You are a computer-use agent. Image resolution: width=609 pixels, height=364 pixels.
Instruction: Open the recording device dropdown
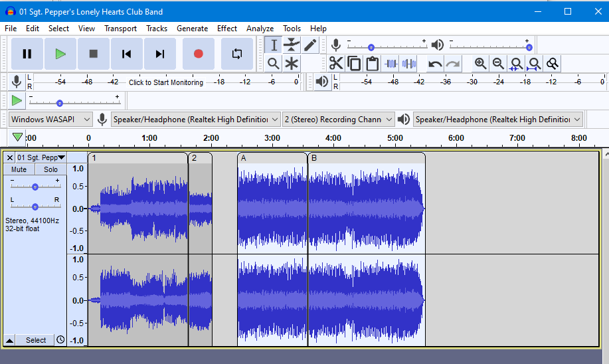point(195,120)
